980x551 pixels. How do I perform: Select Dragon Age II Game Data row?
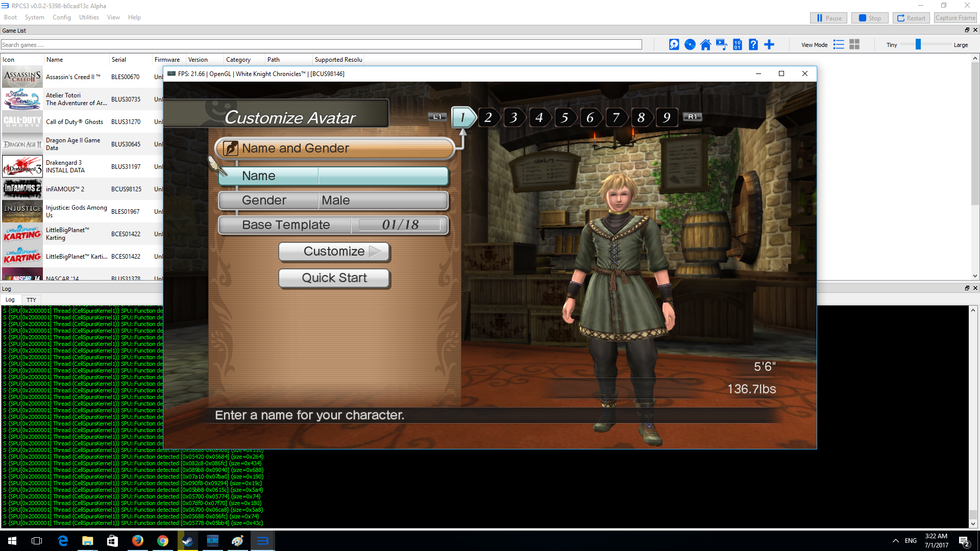click(82, 144)
